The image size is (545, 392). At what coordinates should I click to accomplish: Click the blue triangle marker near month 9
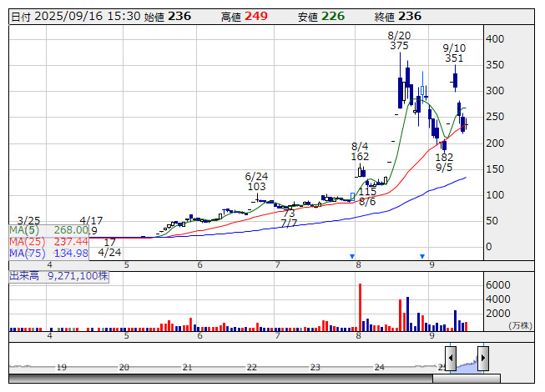(423, 256)
